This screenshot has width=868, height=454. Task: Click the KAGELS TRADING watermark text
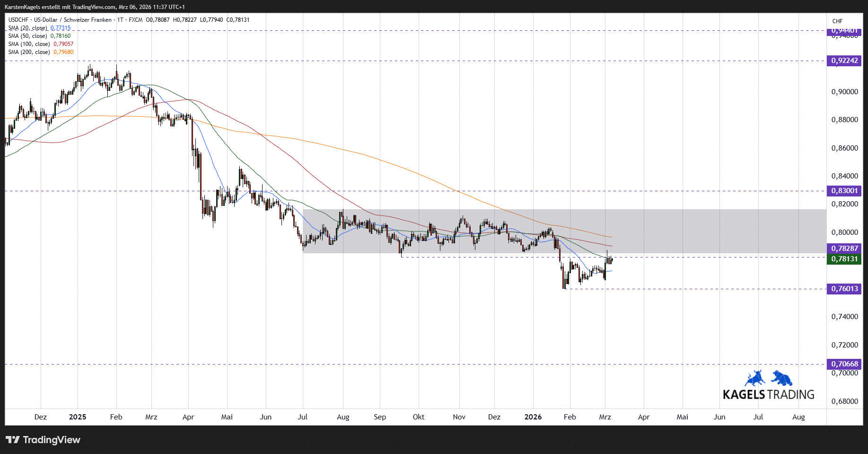pos(768,394)
